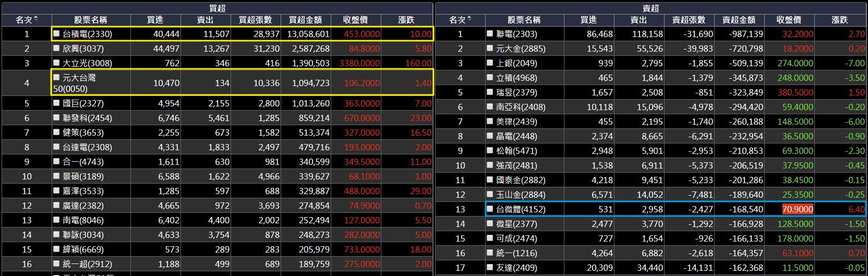Toggle the 元大金(2885) checkbox
This screenshot has width=868, height=276.
pyautogui.click(x=490, y=48)
